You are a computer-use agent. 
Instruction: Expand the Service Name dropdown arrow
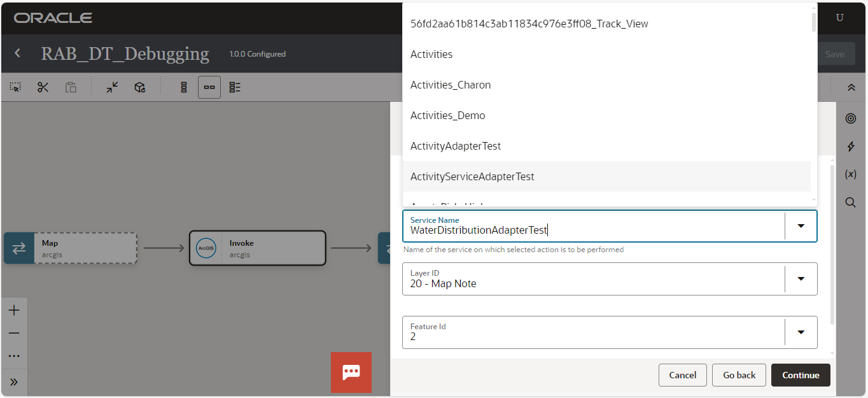[x=801, y=226]
